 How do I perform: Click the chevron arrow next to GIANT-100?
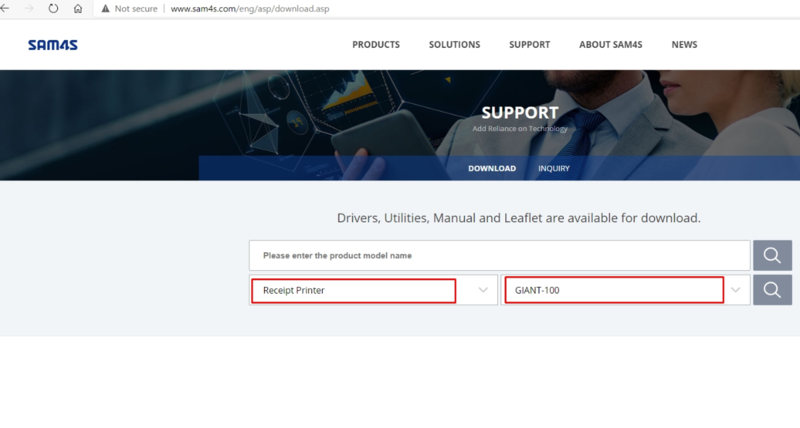tap(737, 290)
